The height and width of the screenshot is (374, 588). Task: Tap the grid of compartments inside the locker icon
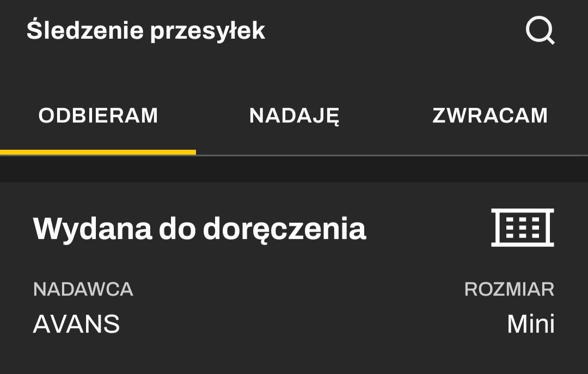[522, 228]
